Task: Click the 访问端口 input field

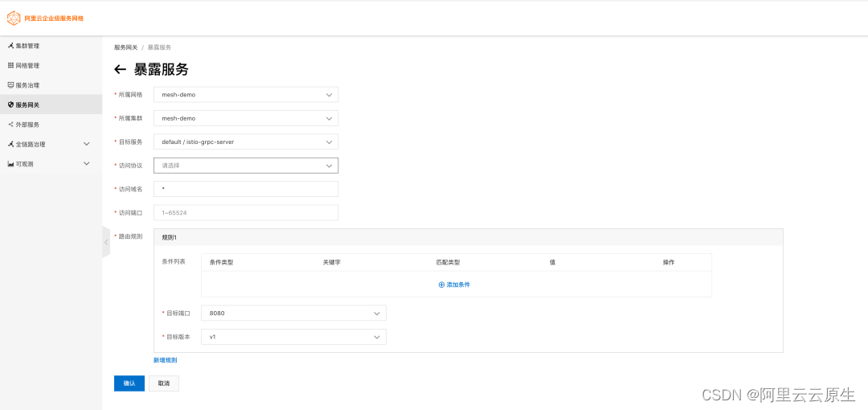Action: (x=246, y=213)
